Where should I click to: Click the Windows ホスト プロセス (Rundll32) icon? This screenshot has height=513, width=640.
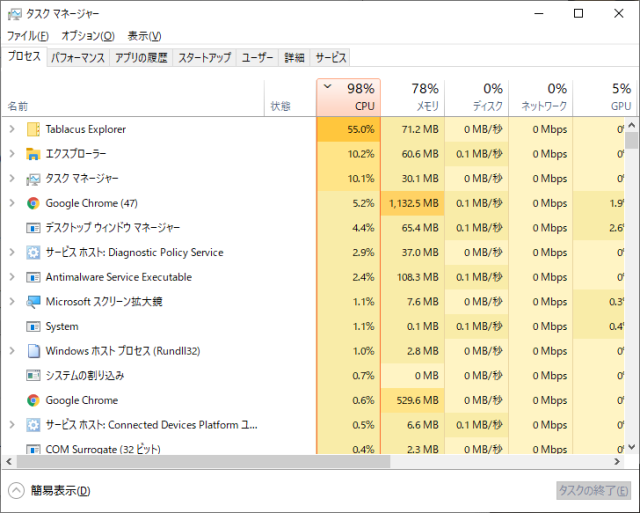tap(33, 351)
